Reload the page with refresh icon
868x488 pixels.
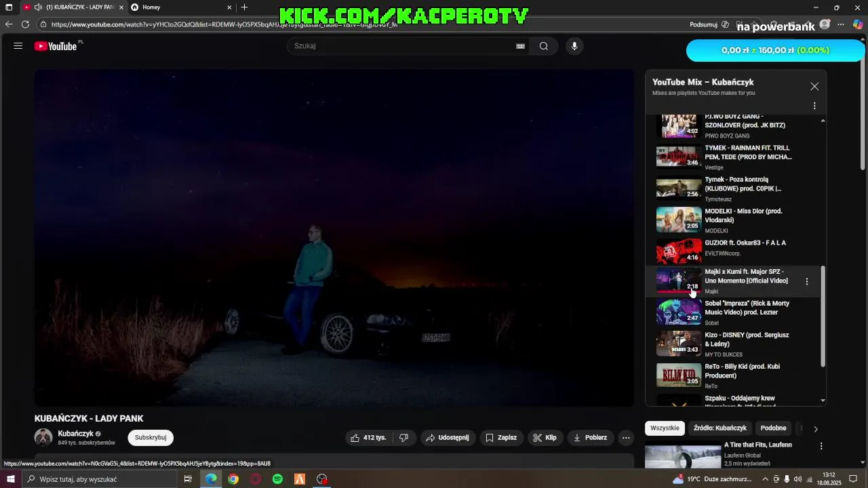pyautogui.click(x=25, y=24)
